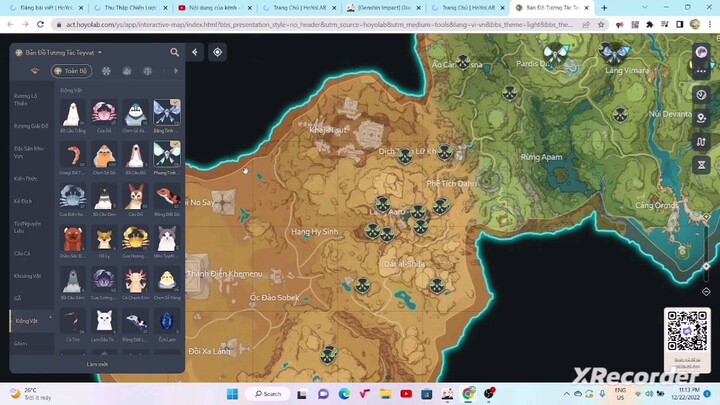The width and height of the screenshot is (720, 405).
Task: Select the Toàn Bộ region filter
Action: tap(71, 71)
